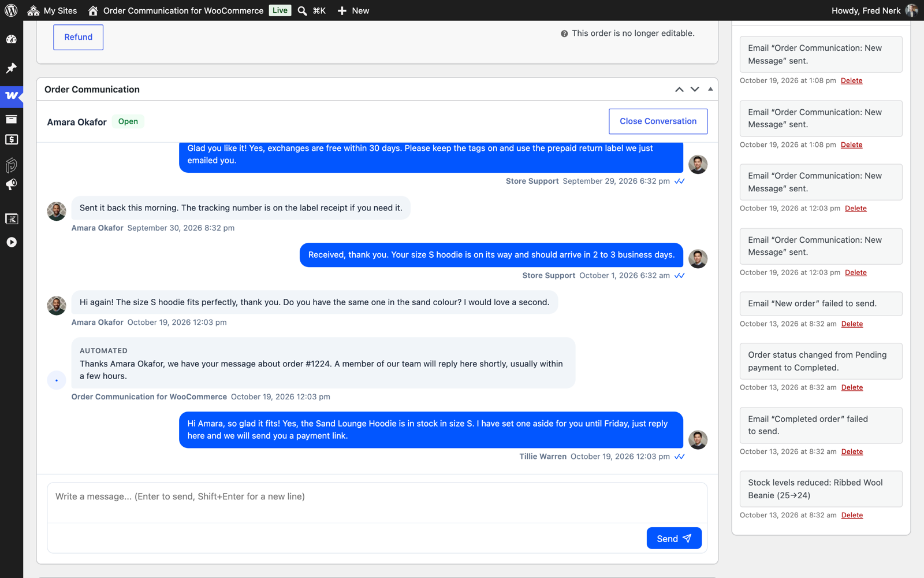Open Dashboard from the sidebar gauge icon

tap(12, 39)
